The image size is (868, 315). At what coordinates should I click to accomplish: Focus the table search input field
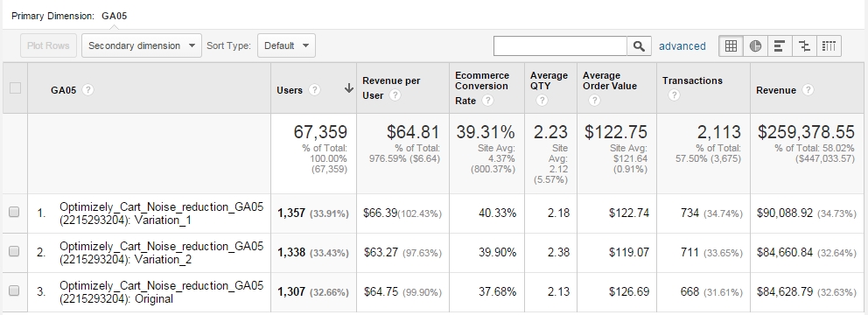[x=560, y=46]
